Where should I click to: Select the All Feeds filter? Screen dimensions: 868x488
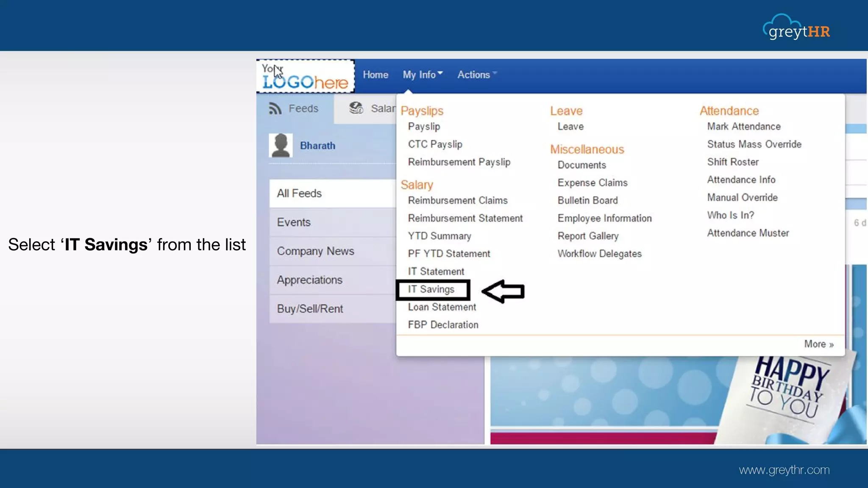coord(299,194)
